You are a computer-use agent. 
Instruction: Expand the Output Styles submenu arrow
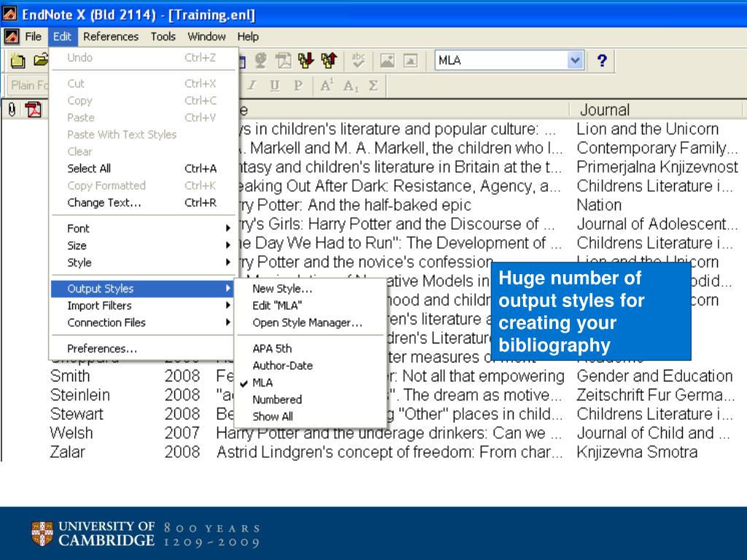228,288
